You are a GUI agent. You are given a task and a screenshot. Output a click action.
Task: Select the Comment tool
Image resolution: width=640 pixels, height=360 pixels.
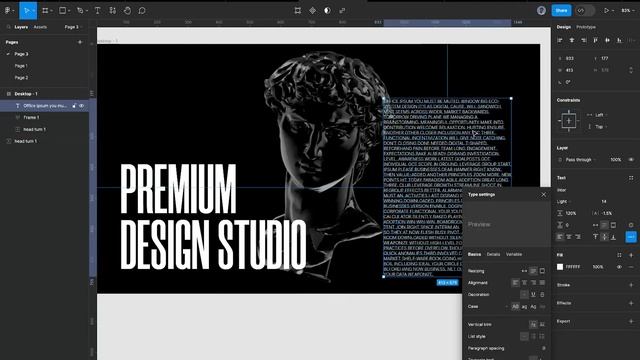(142, 11)
